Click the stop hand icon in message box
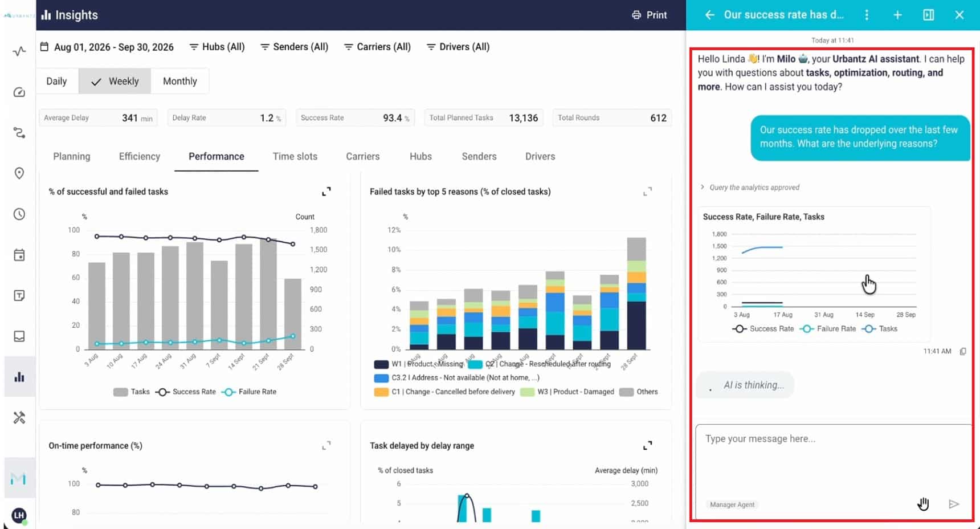Viewport: 980px width, 529px height. tap(923, 504)
